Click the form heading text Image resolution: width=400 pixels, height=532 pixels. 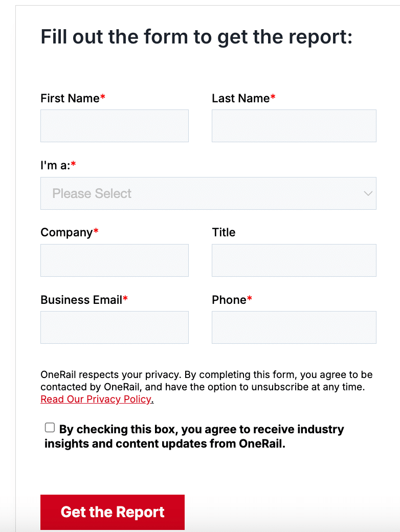pyautogui.click(x=196, y=36)
